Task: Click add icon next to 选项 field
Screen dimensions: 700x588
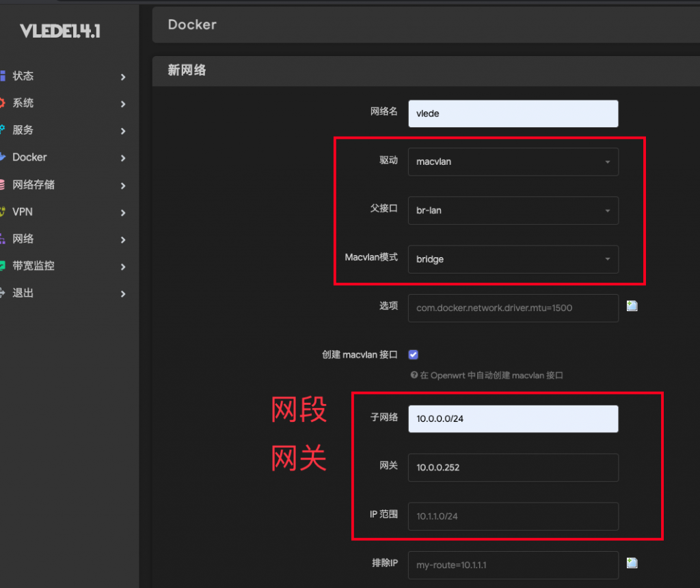Action: point(632,306)
